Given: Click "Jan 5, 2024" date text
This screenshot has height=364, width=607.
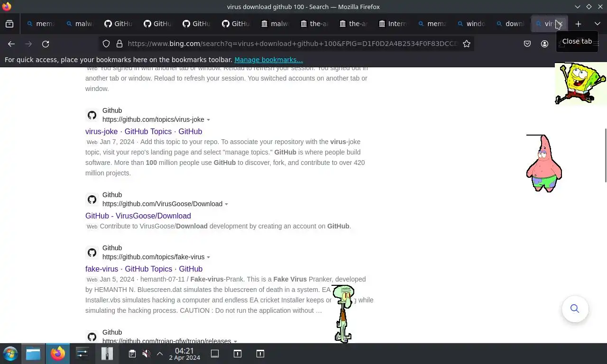Looking at the screenshot, I should [117, 279].
